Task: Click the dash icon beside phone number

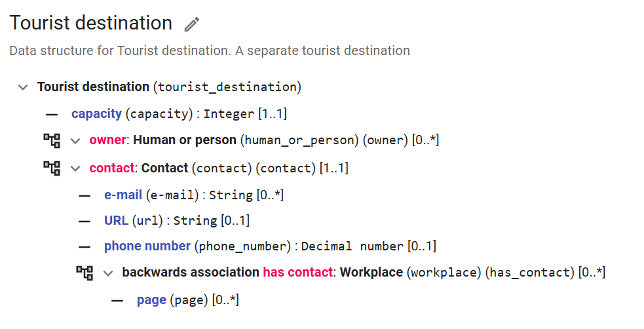Action: click(x=85, y=247)
